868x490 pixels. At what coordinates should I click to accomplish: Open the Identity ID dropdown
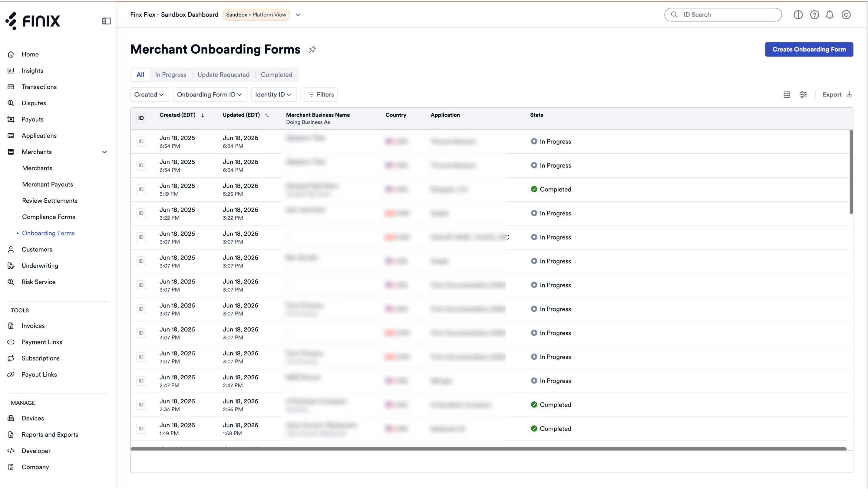click(x=273, y=95)
